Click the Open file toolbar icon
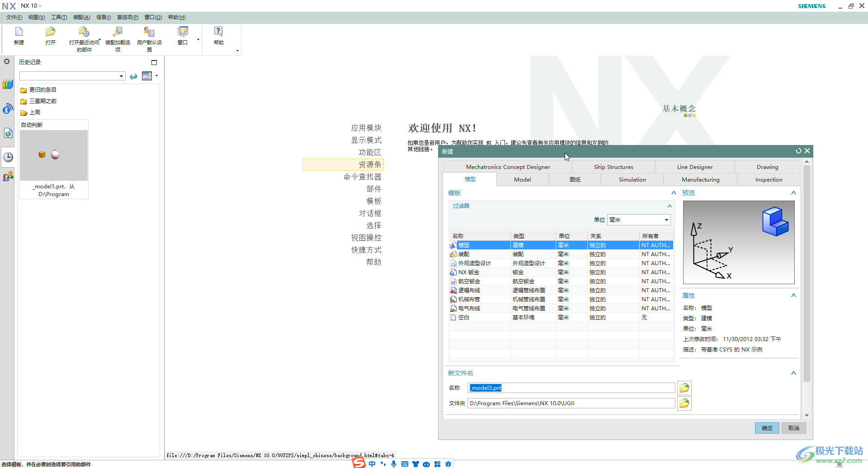Image resolution: width=868 pixels, height=468 pixels. [x=50, y=32]
